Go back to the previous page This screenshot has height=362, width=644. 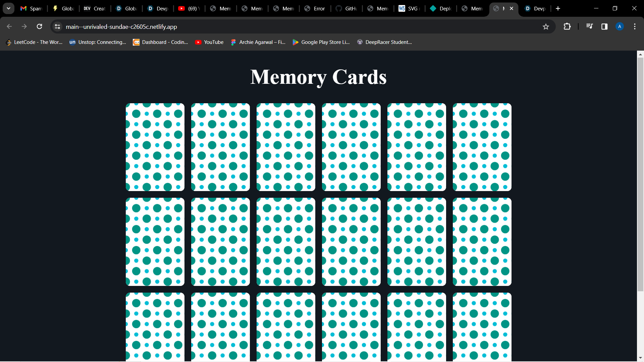click(x=9, y=26)
